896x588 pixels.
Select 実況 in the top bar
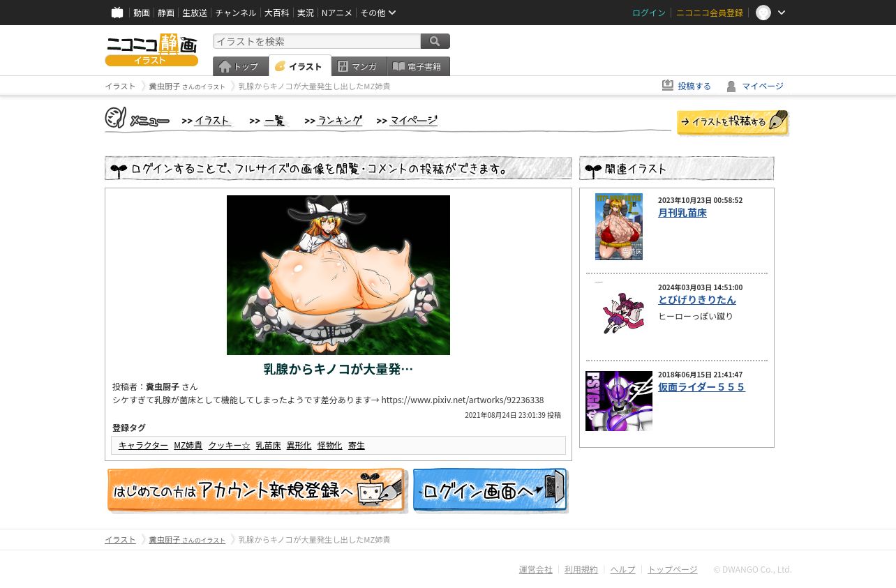point(306,13)
